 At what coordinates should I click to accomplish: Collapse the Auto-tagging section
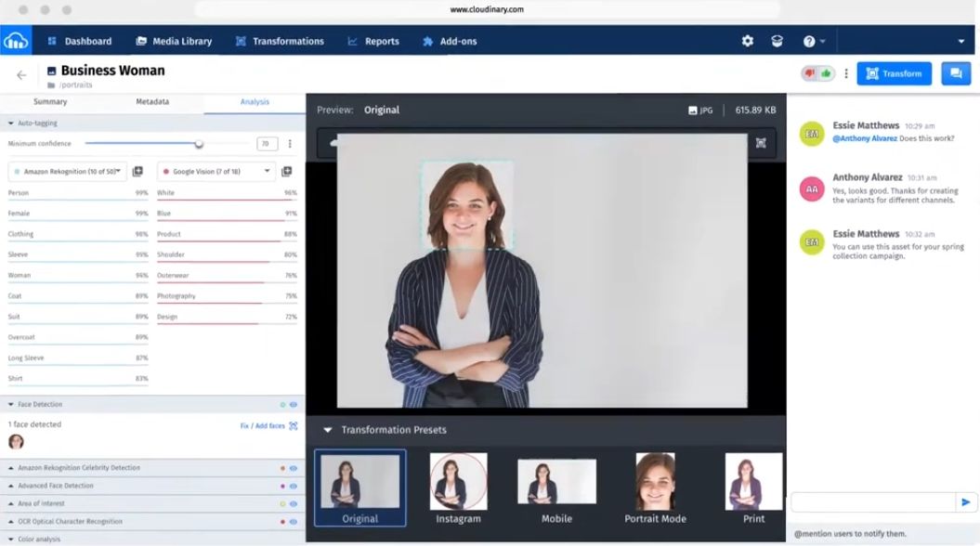10,123
